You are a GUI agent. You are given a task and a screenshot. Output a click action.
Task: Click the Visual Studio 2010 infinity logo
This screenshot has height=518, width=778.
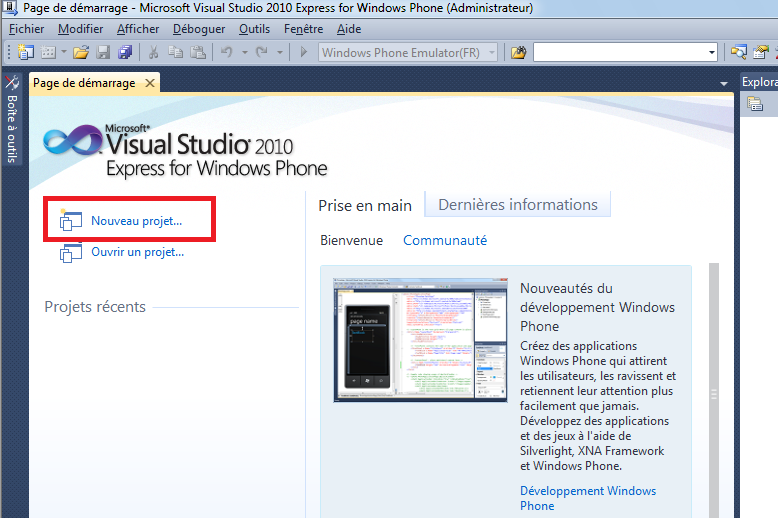tap(72, 140)
